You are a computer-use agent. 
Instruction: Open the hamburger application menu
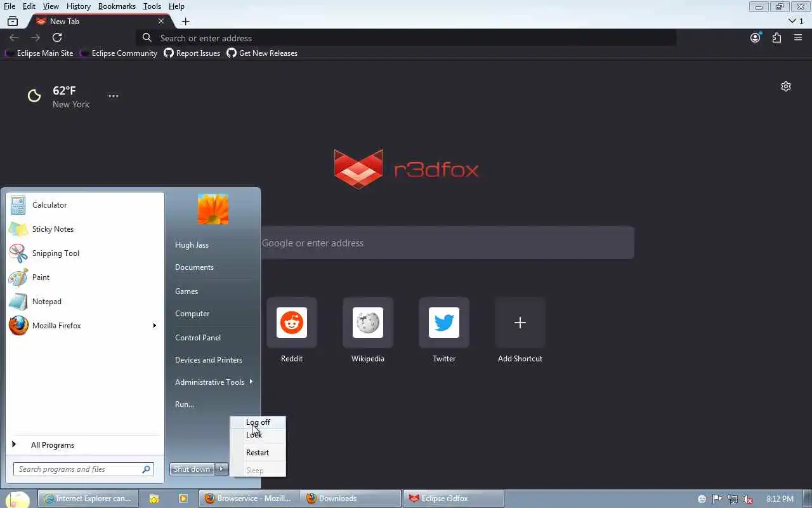point(798,38)
